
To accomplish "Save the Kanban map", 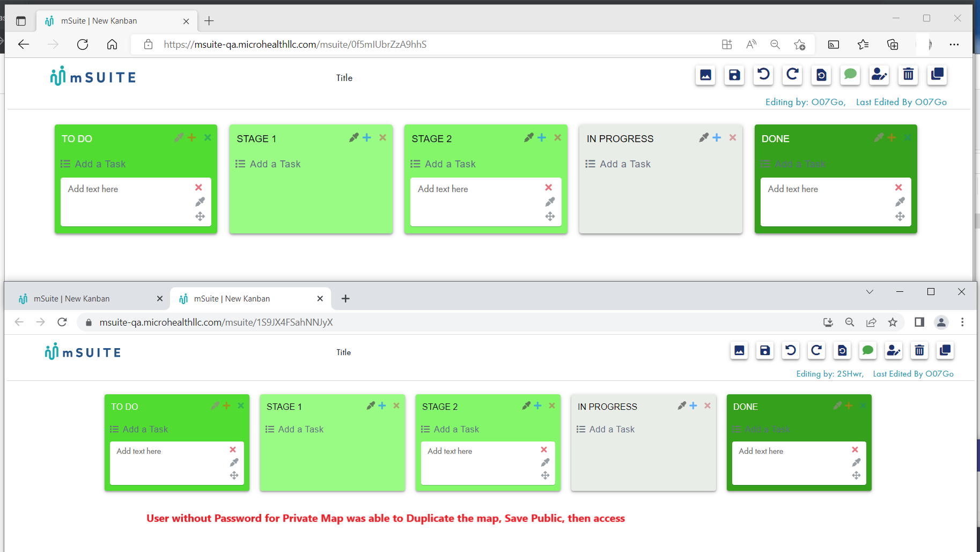I will pyautogui.click(x=734, y=75).
